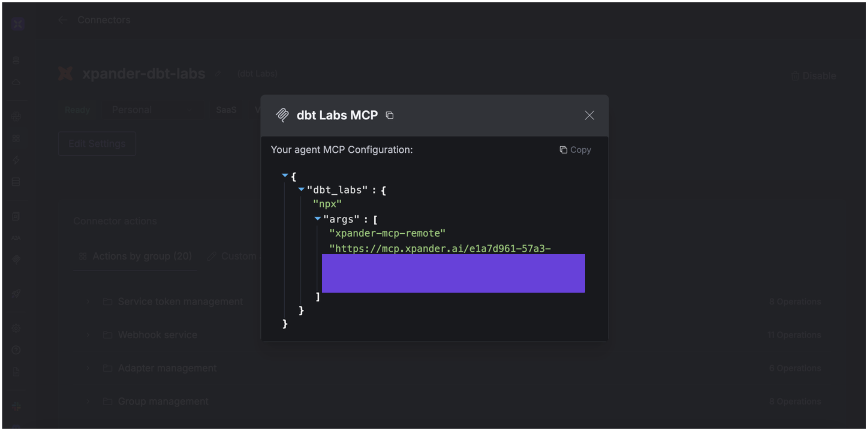Close the dbt Labs MCP dialog
The height and width of the screenshot is (431, 868).
pos(589,115)
